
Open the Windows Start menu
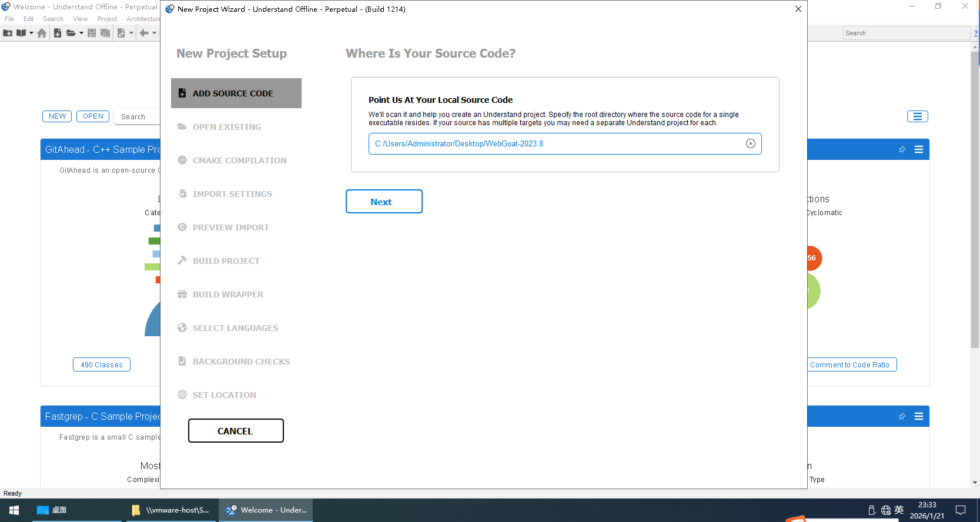(14, 510)
